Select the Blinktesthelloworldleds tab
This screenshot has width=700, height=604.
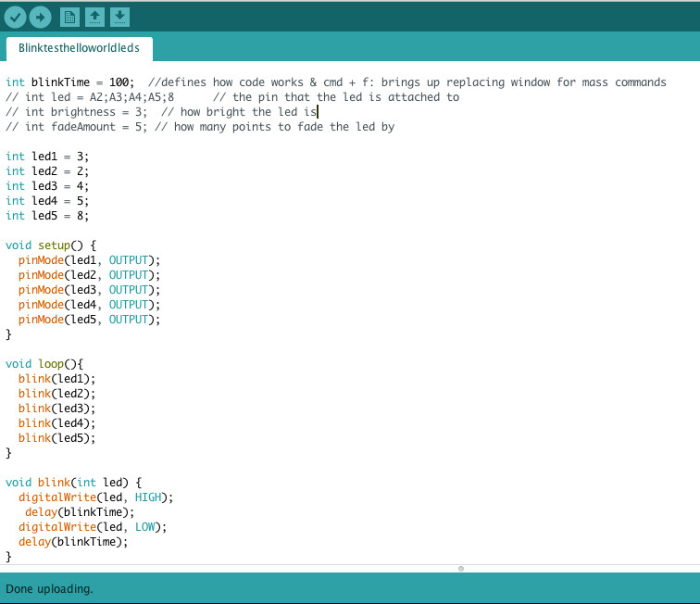79,48
